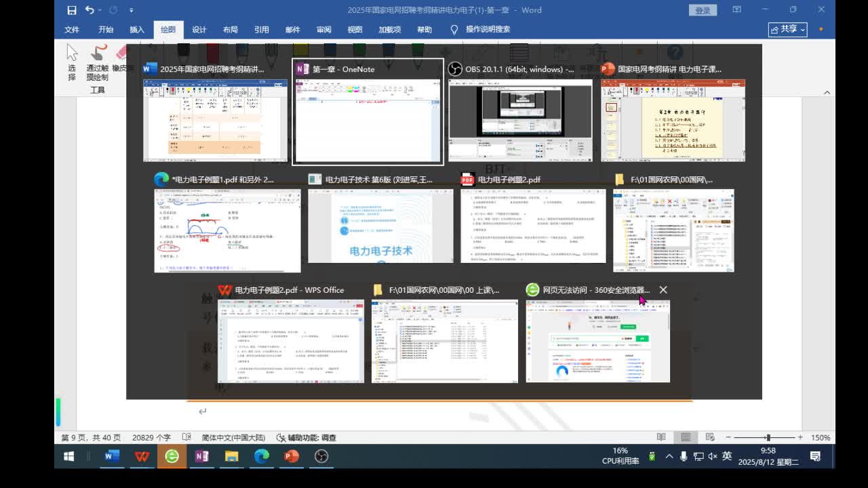Viewport: 868px width, 488px height.
Task: Click 简体中文(中国大陆) language indicator
Action: pos(233,438)
